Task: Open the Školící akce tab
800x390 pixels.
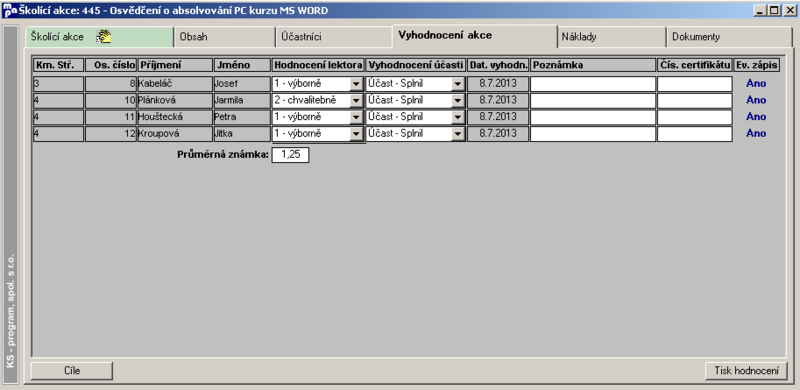Action: (99, 37)
